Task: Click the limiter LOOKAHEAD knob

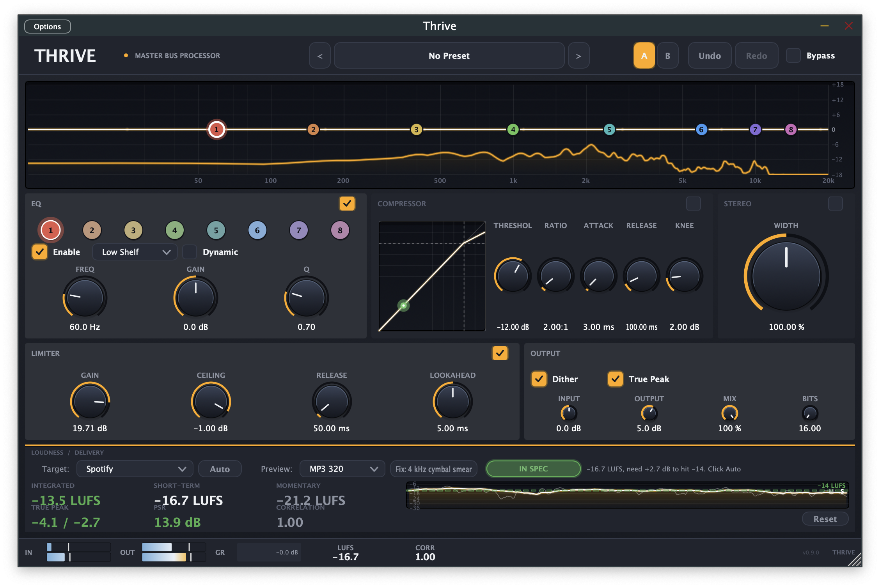Action: click(453, 402)
